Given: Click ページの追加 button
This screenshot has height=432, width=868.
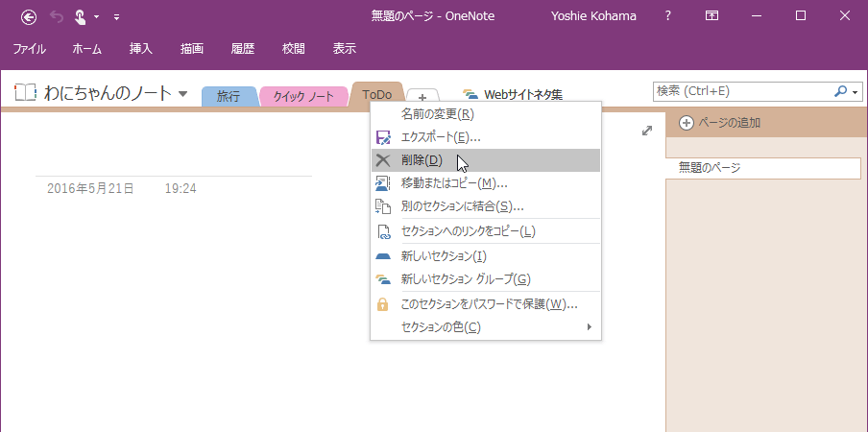Looking at the screenshot, I should pos(720,122).
